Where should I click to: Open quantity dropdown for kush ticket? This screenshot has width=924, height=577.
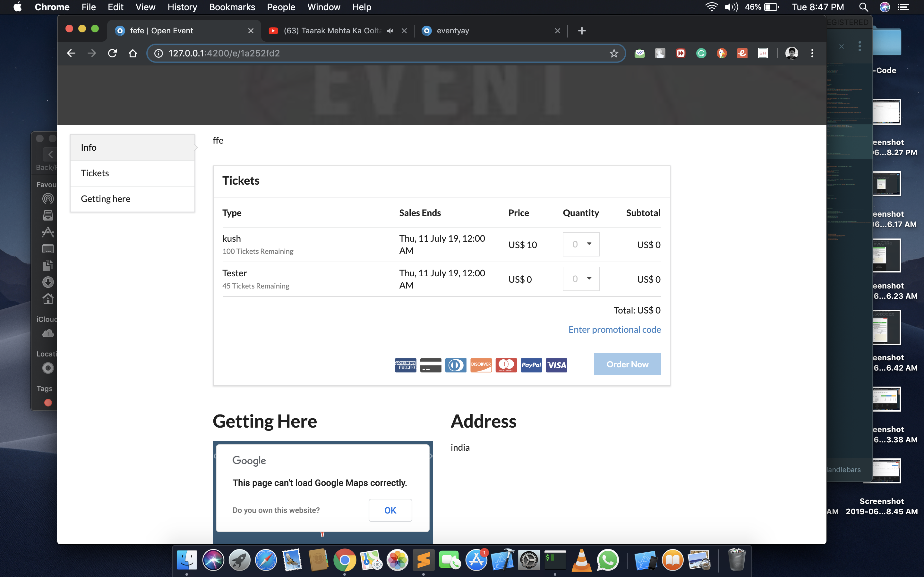[581, 244]
